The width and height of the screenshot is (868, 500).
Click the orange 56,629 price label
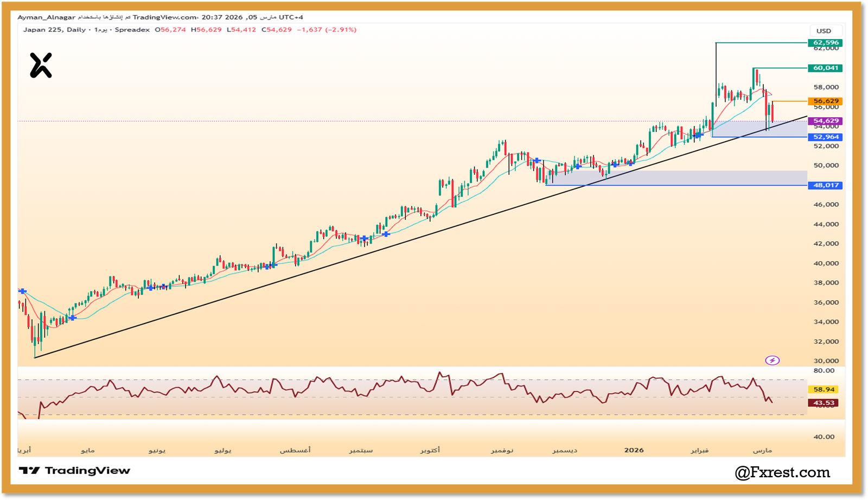pos(825,100)
